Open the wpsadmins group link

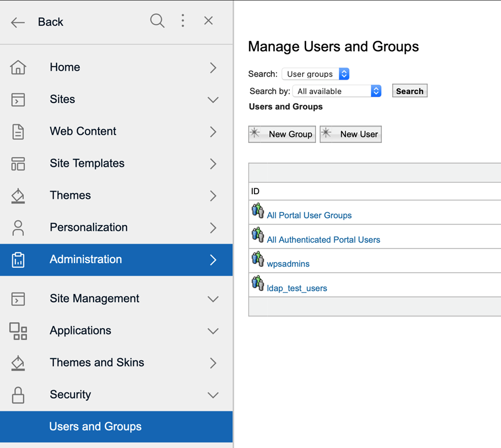point(288,264)
